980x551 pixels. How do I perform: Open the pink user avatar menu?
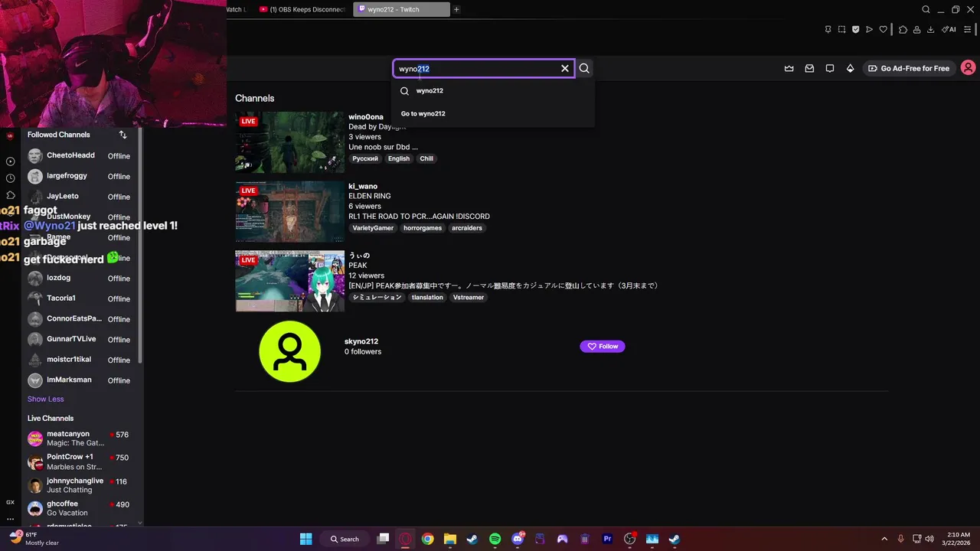coord(968,68)
